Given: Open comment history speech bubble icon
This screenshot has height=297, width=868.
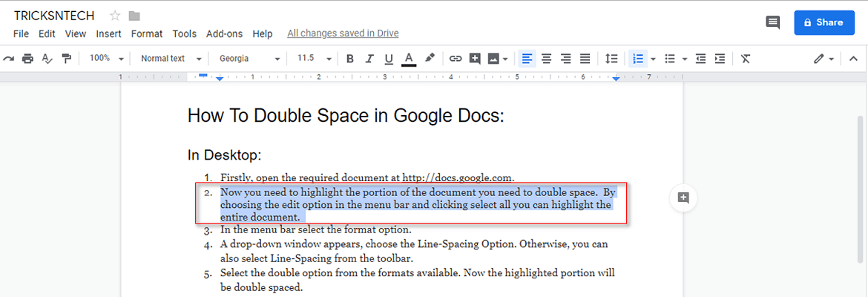Looking at the screenshot, I should tap(773, 23).
